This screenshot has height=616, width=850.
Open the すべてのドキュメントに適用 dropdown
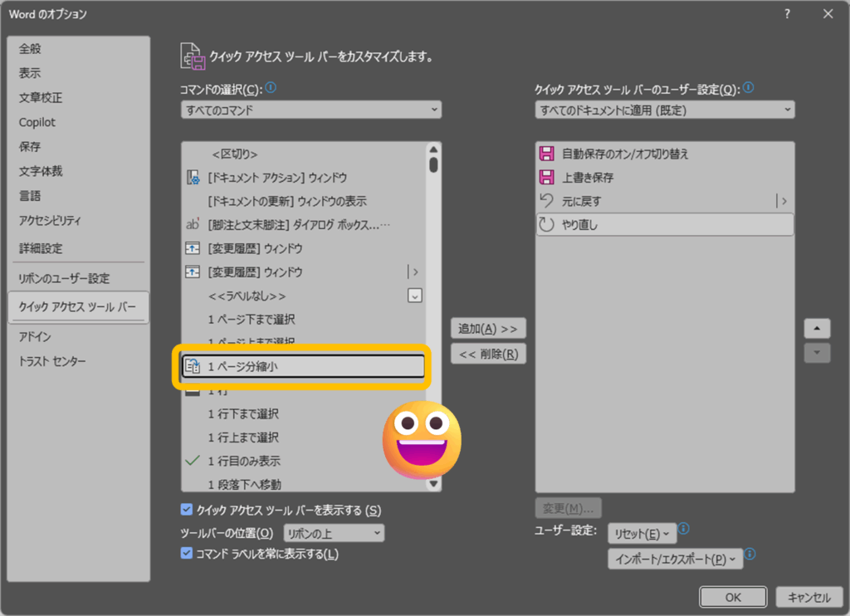665,110
